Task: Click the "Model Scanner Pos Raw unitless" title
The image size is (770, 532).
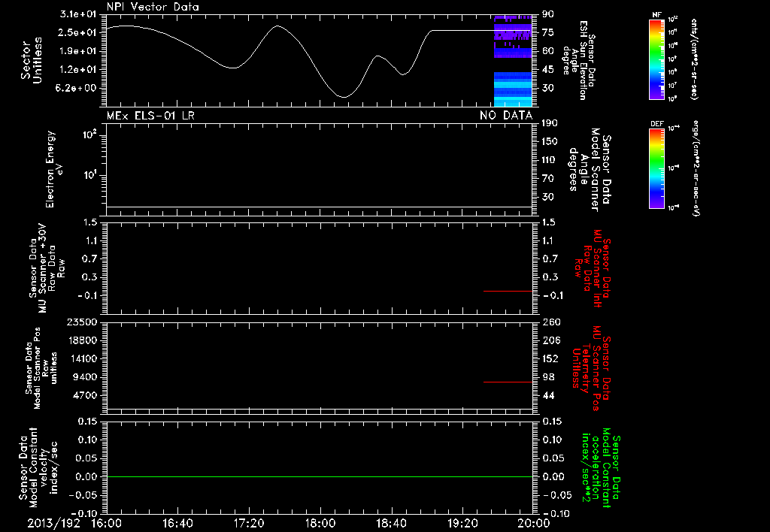Action: [41, 368]
